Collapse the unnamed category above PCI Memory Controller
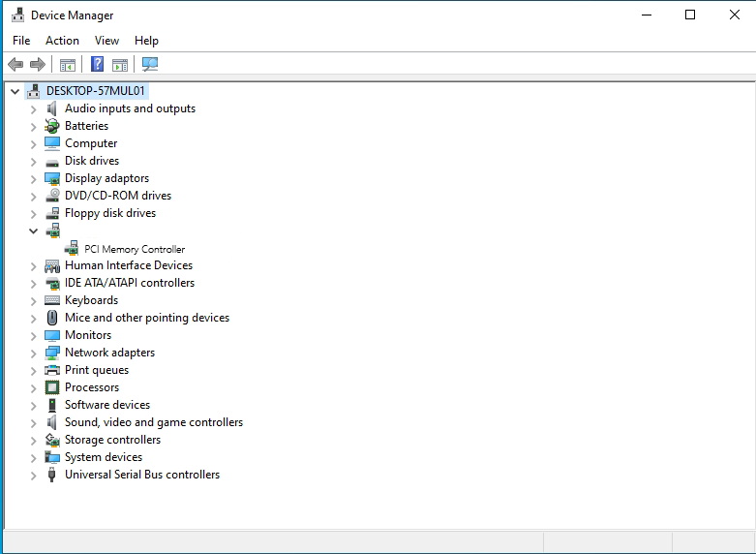The image size is (756, 554). [x=33, y=231]
